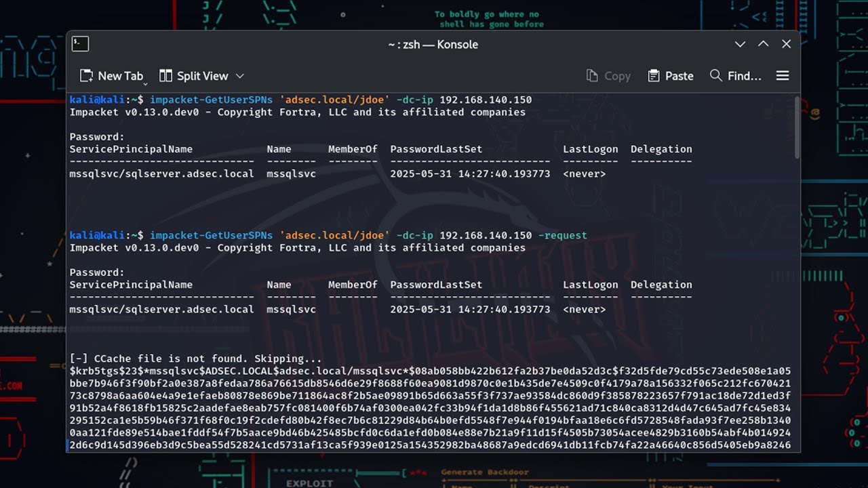Screen dimensions: 868x488
Task: Click the Konsole terminal icon in title bar
Action: pyautogui.click(x=80, y=44)
